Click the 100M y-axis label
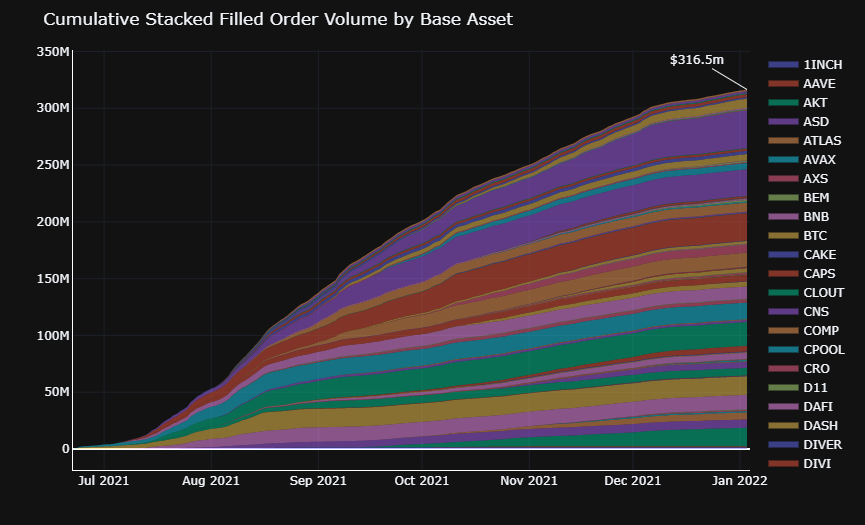Viewport: 865px width, 525px height. 53,335
